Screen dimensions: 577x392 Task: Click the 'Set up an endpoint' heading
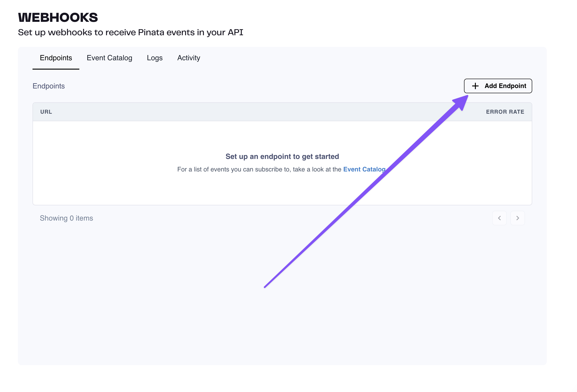coord(282,156)
